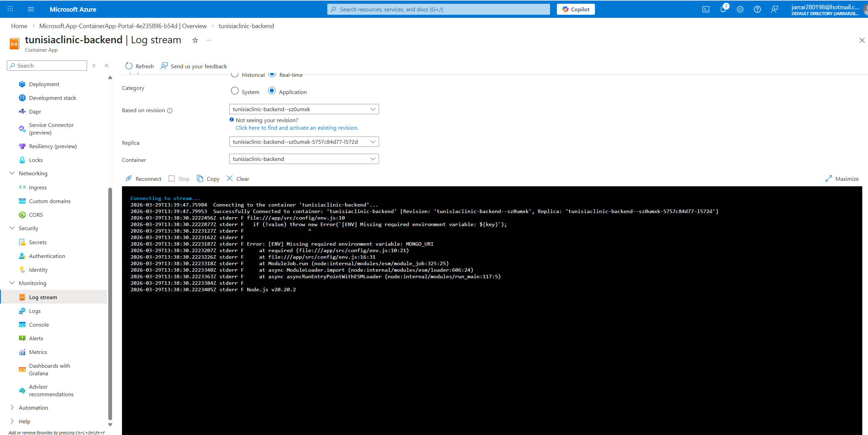This screenshot has height=435, width=868.
Task: Star tunisiaclinic-backend as favorite
Action: click(195, 40)
